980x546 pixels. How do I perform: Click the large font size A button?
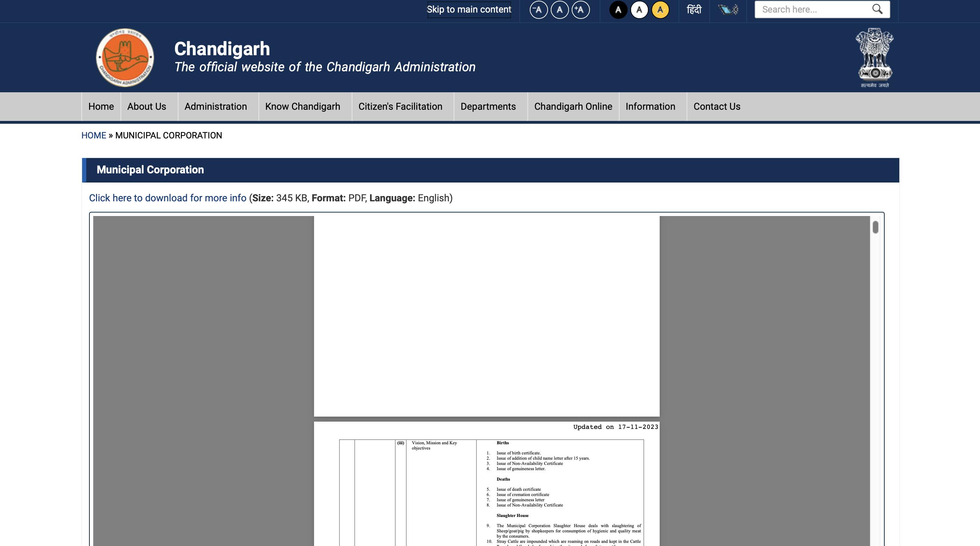[580, 9]
